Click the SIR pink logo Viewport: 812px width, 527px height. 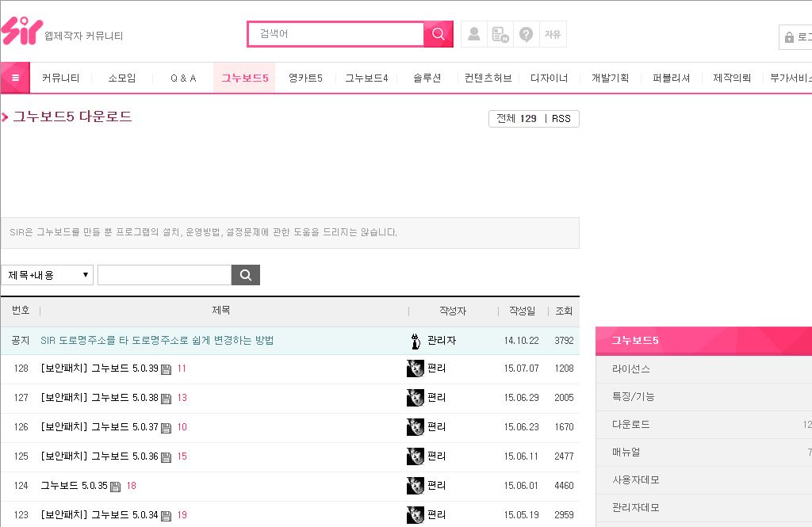point(21,31)
